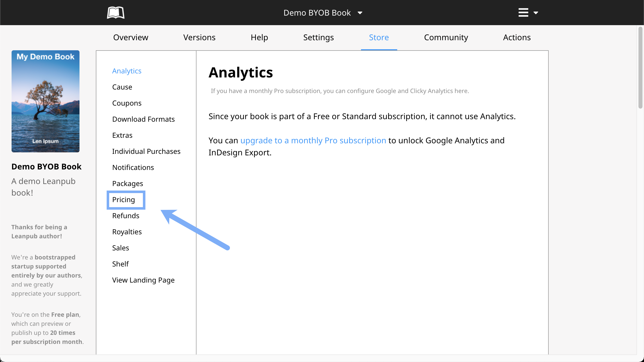Open the Versions tab

[199, 37]
